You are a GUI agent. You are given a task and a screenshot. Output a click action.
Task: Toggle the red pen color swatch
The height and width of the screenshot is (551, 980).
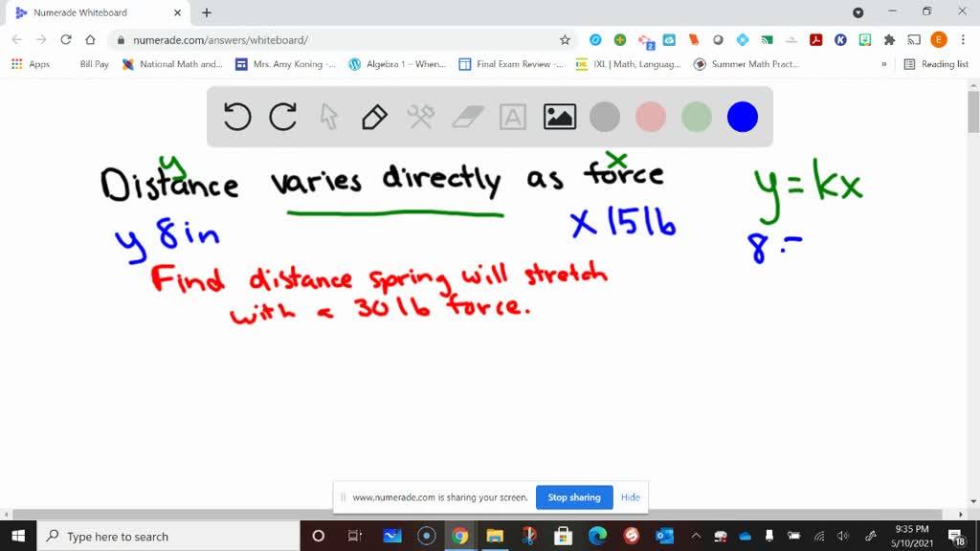651,116
